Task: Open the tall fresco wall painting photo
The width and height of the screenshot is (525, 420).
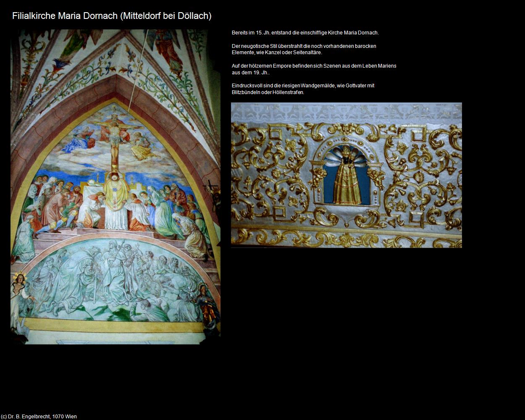Action: coord(115,187)
